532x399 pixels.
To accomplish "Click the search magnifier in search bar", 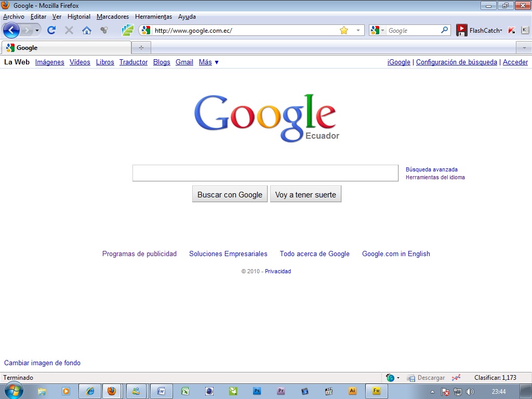I will [445, 30].
